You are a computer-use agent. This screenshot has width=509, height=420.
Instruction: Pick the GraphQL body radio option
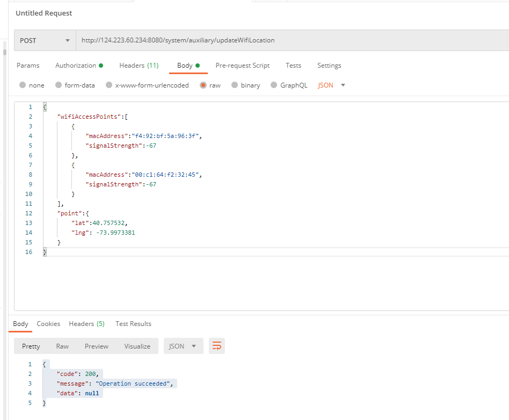tap(274, 85)
